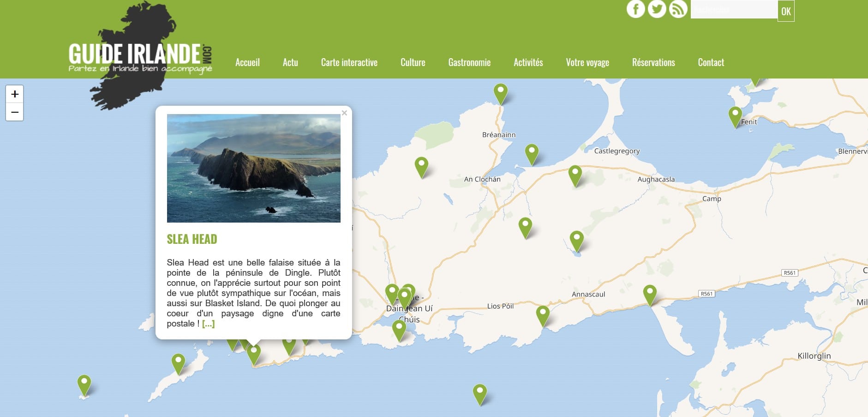The height and width of the screenshot is (417, 868).
Task: Expand the Slea Head description via [...]
Action: point(208,324)
